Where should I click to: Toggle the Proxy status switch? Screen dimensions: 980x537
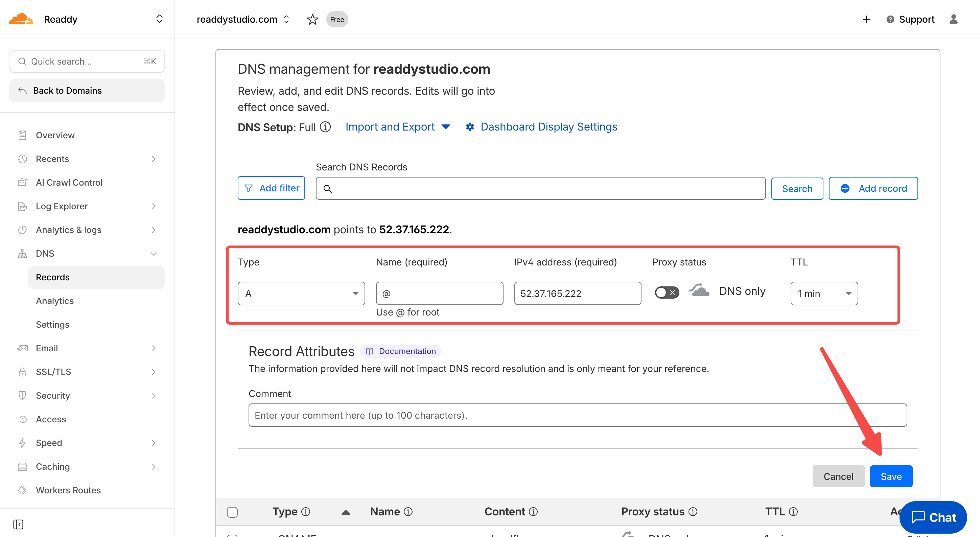click(x=667, y=293)
